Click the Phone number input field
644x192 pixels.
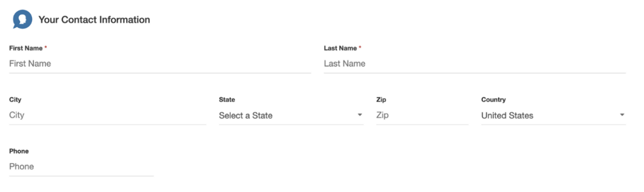[x=82, y=167]
